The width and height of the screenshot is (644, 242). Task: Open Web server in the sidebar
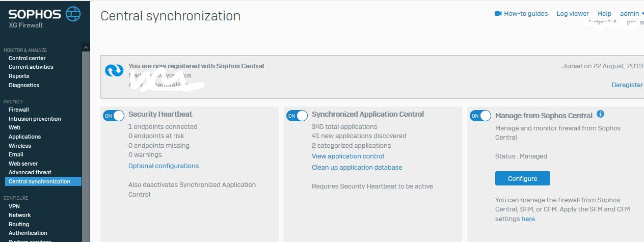[23, 164]
